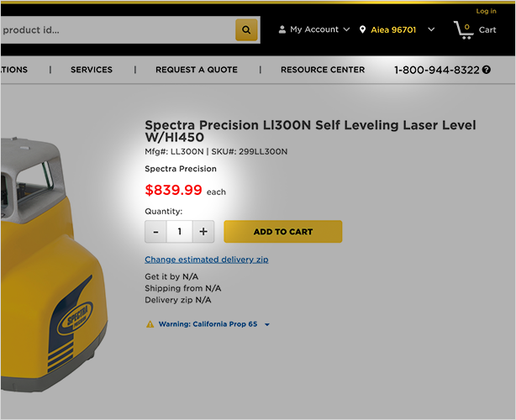Open Request a Quote menu item
The height and width of the screenshot is (420, 516).
197,70
